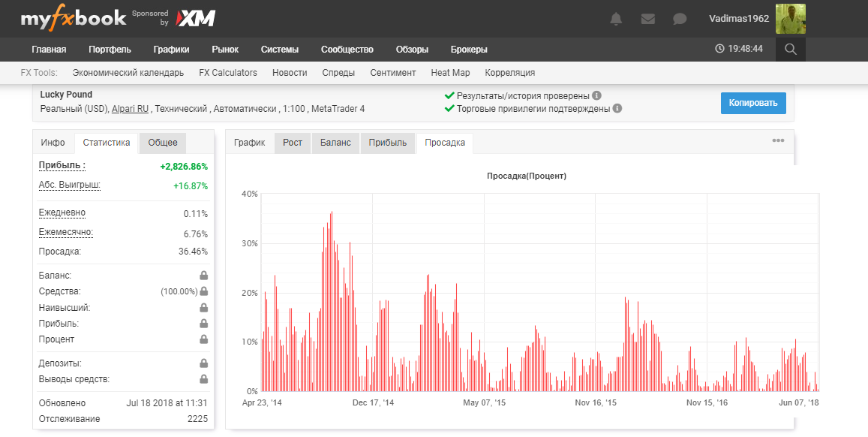Click the notification bell icon

(616, 19)
